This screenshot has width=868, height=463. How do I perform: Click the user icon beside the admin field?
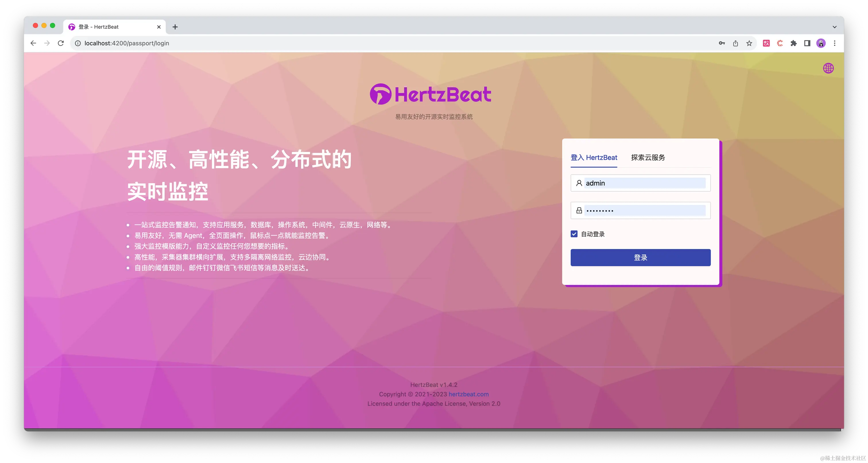tap(579, 183)
